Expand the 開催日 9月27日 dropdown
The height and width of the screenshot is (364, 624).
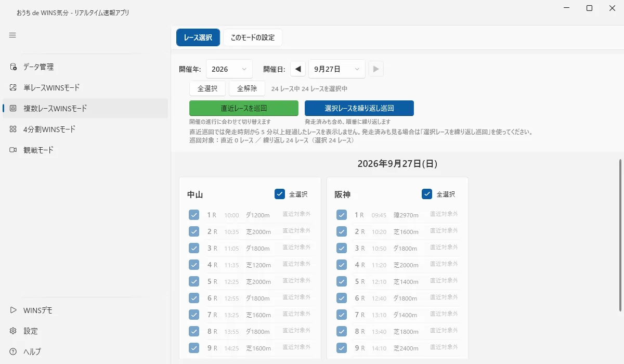click(337, 69)
